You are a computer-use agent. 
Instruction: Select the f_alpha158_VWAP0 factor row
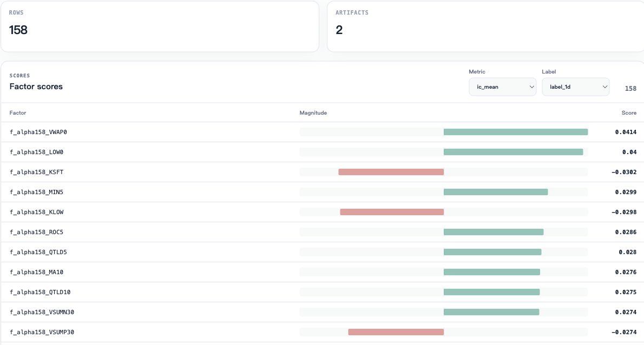point(323,132)
